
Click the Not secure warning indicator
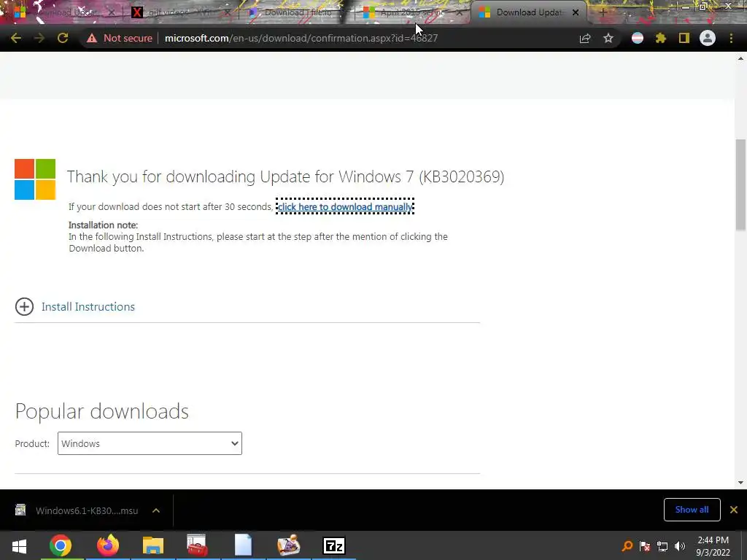click(x=119, y=38)
